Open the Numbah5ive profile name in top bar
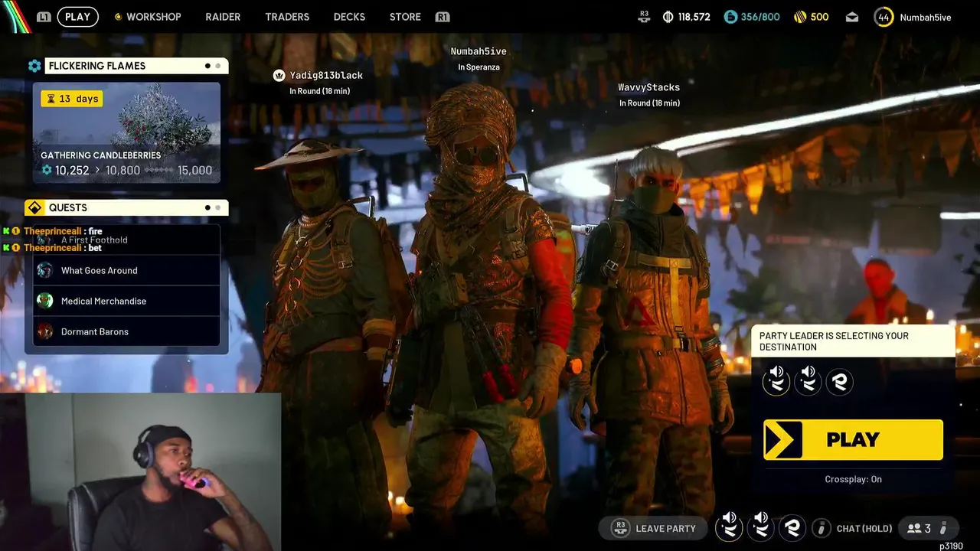The height and width of the screenshot is (551, 980). tap(926, 17)
